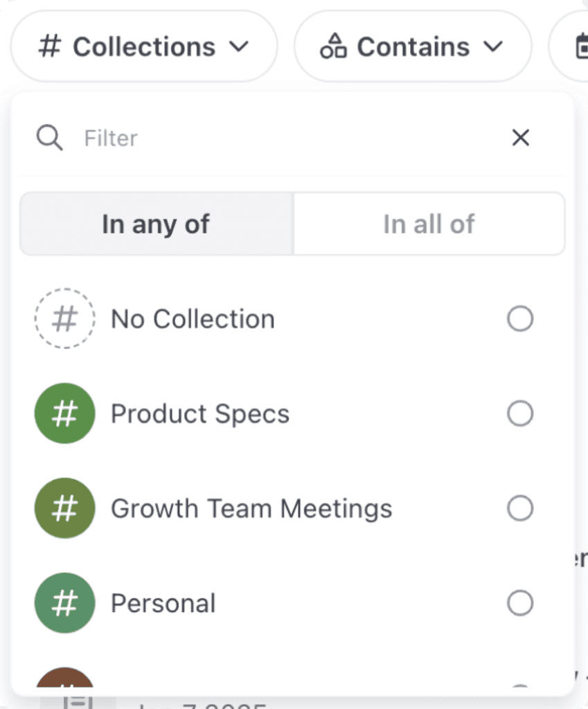Click the olive Growth Team Meetings icon
This screenshot has width=588, height=709.
point(64,509)
